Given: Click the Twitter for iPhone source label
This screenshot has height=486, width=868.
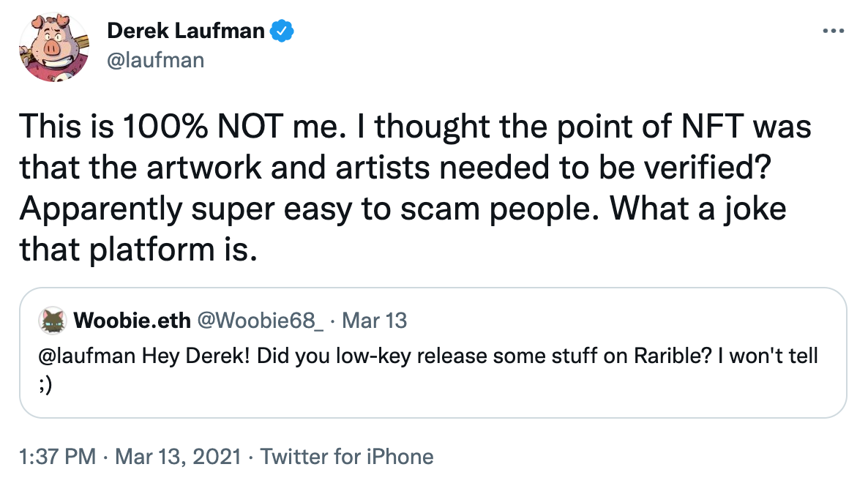Looking at the screenshot, I should click(347, 457).
